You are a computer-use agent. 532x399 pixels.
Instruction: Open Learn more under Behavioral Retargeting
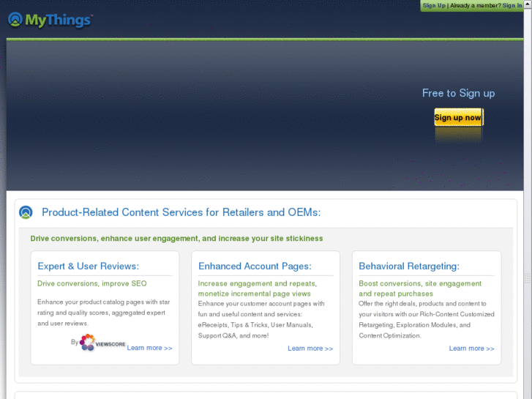tap(471, 348)
